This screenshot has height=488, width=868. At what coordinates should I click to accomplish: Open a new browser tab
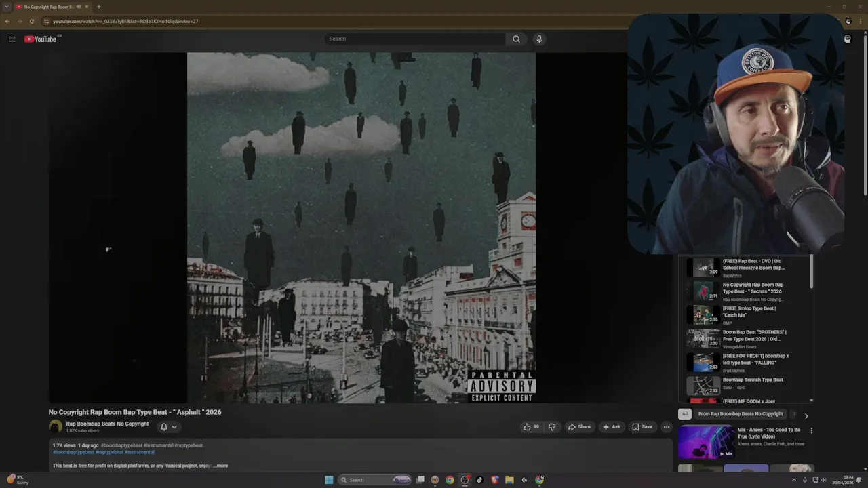[98, 7]
